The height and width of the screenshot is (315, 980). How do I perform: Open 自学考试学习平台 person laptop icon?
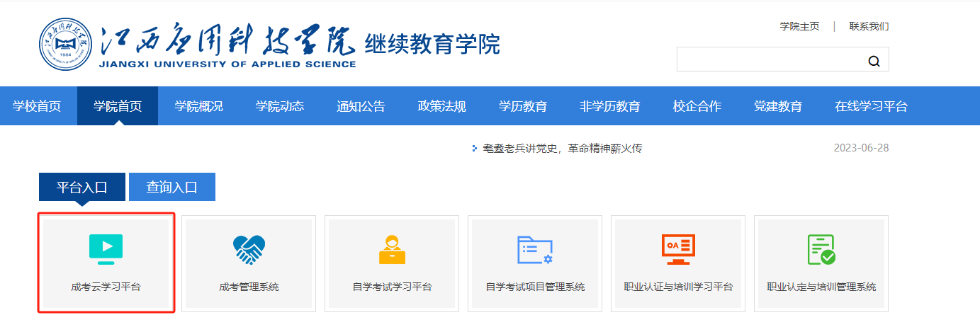[392, 248]
